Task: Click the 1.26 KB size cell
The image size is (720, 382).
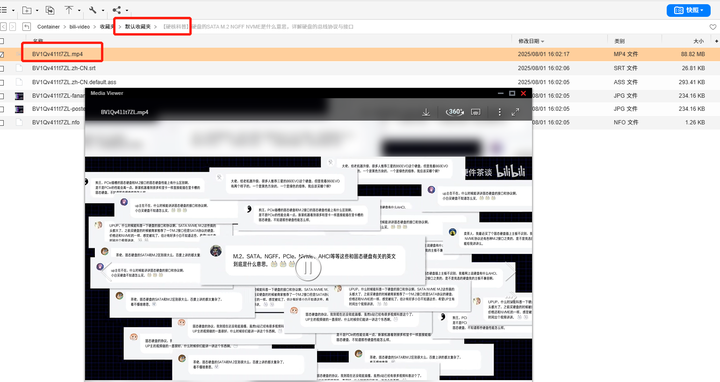Action: tap(695, 123)
